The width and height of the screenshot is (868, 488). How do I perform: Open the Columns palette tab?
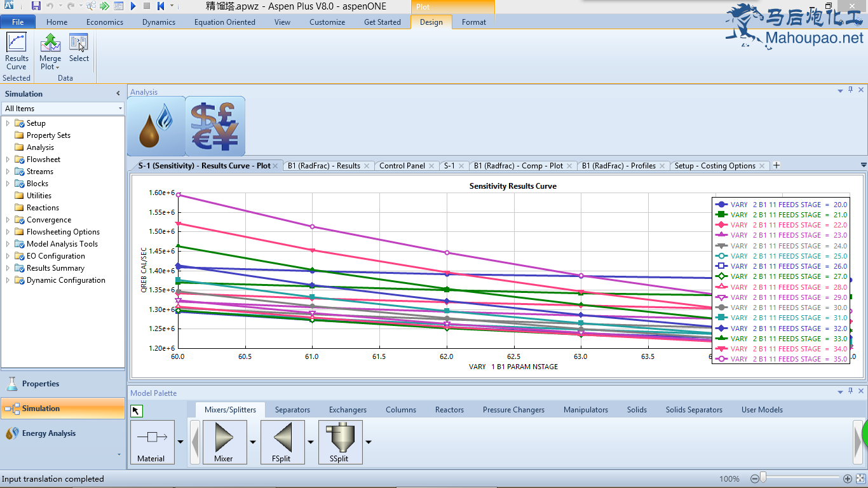[401, 410]
